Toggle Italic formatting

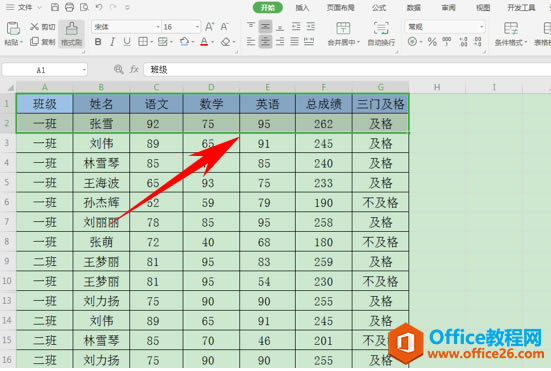coord(112,42)
